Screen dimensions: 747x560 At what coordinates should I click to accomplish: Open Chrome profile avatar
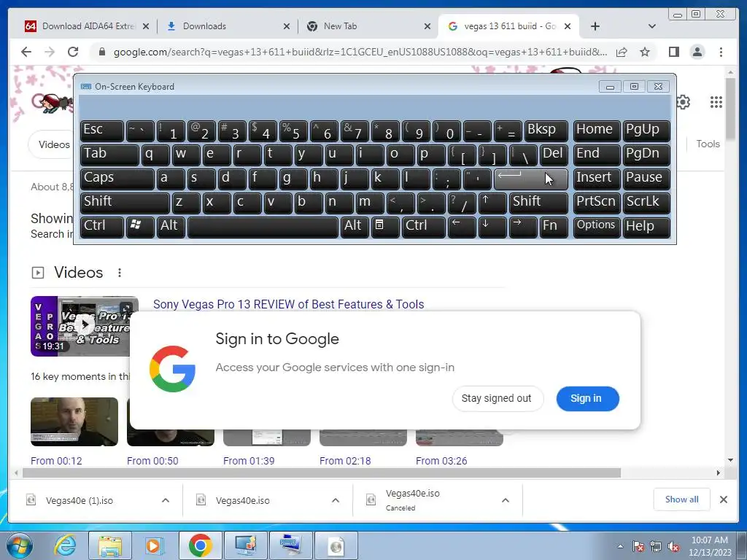tap(697, 52)
